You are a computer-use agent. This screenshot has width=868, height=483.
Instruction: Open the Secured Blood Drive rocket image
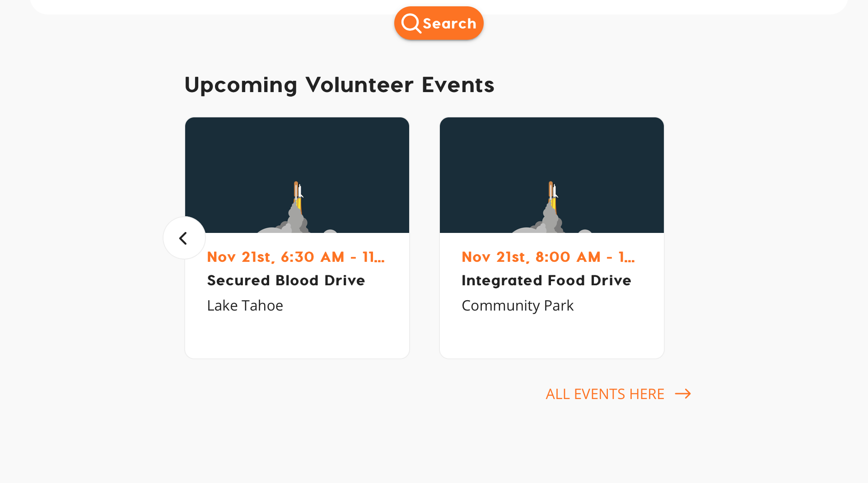click(x=297, y=175)
